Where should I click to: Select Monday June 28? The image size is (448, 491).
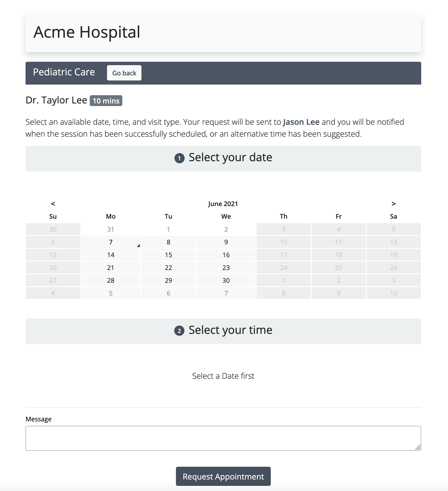tap(111, 280)
